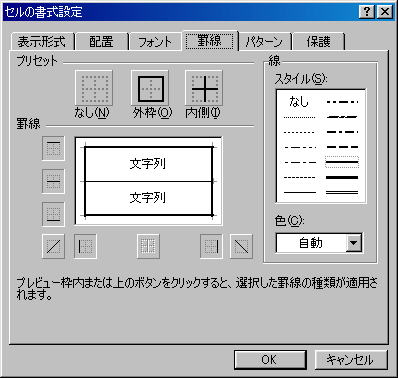Apply the 外枠 (Outline) border preset
The height and width of the screenshot is (378, 398).
[150, 88]
